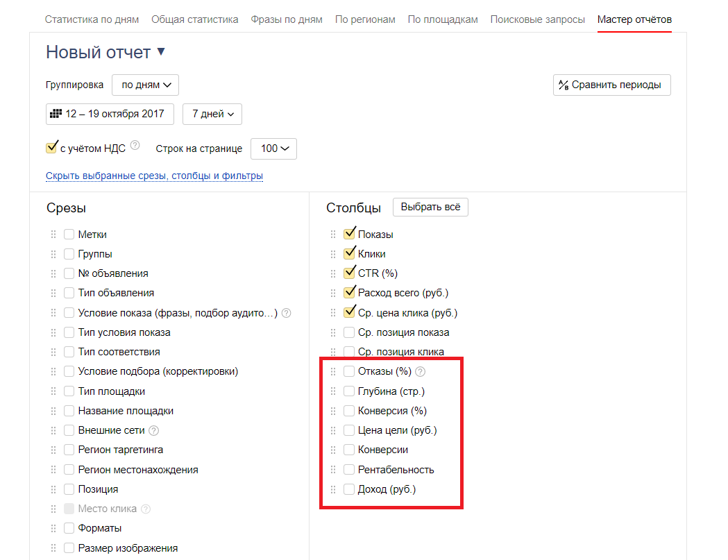Click the help icon next to «Внешние сети»
The height and width of the screenshot is (560, 728).
[x=154, y=430]
